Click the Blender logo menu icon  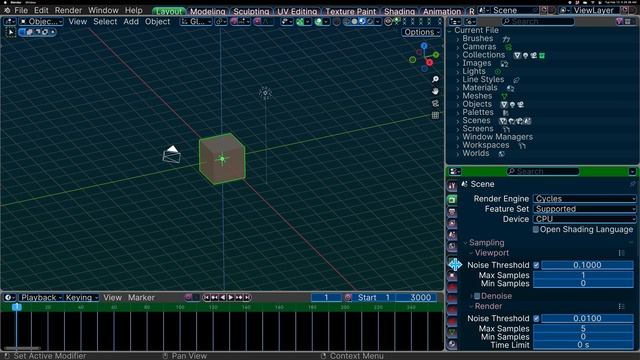[x=7, y=10]
